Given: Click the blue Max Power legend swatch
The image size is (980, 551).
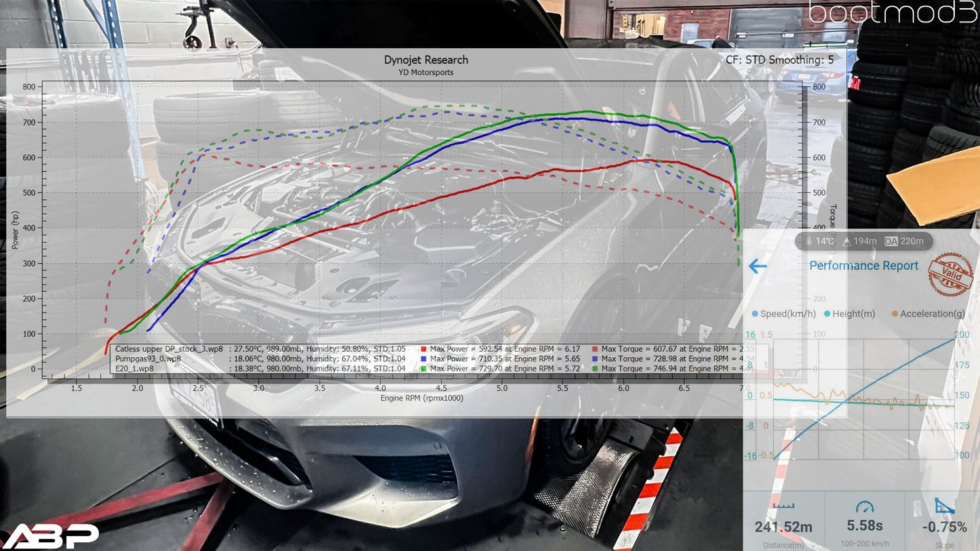Looking at the screenshot, I should point(423,359).
